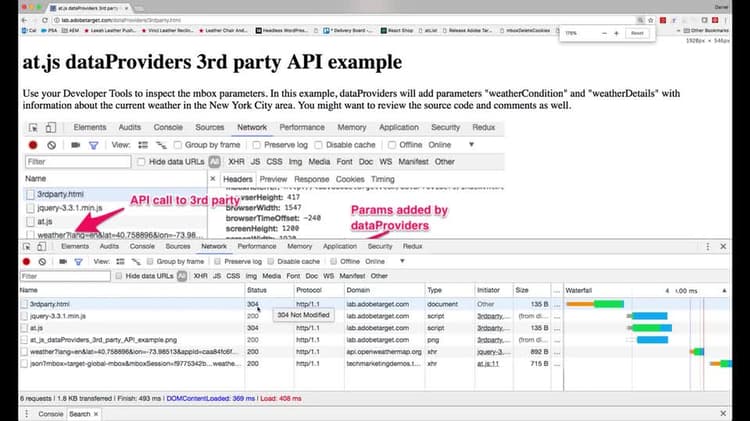
Task: Select checkbox beside 3rdparty.html row
Action: (x=24, y=304)
